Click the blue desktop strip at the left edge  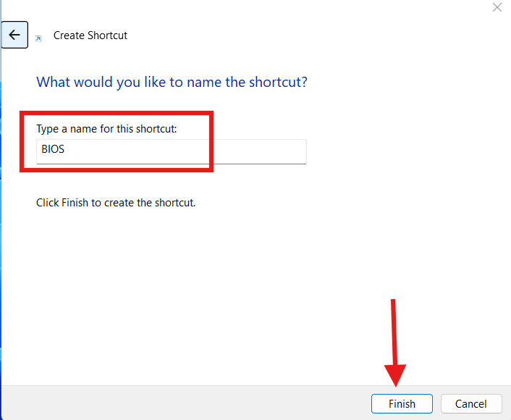pos(1,217)
